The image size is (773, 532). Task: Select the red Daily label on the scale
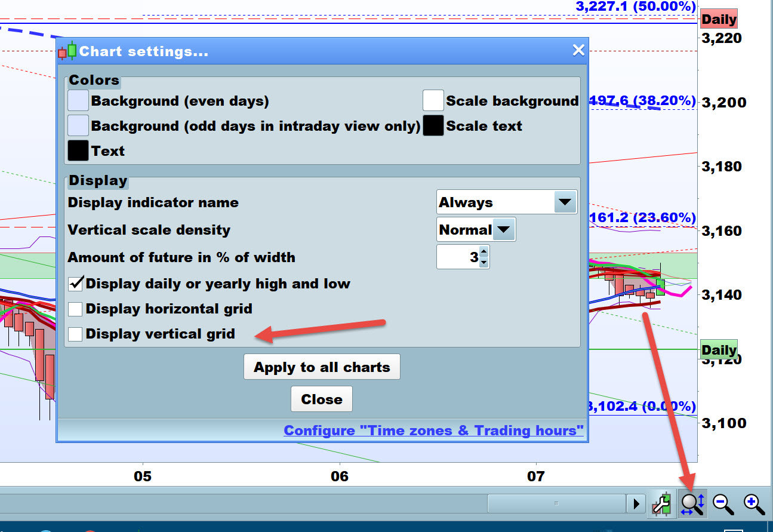pos(718,19)
